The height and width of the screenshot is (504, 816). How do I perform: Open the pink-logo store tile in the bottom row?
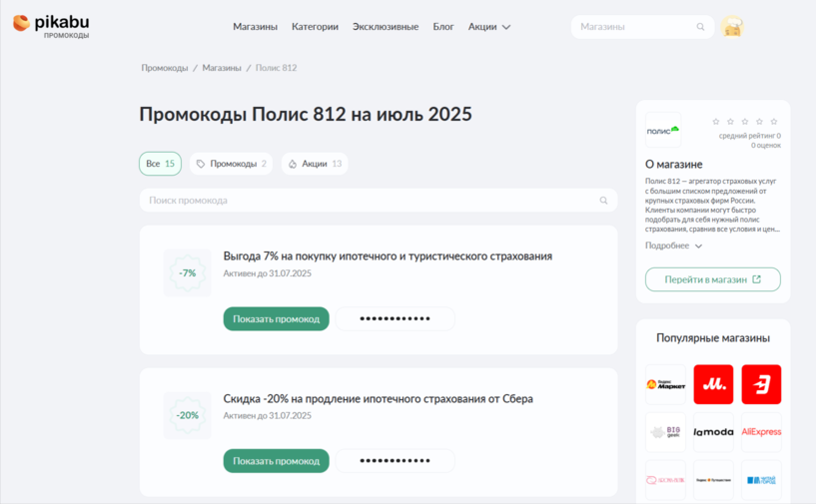click(665, 480)
